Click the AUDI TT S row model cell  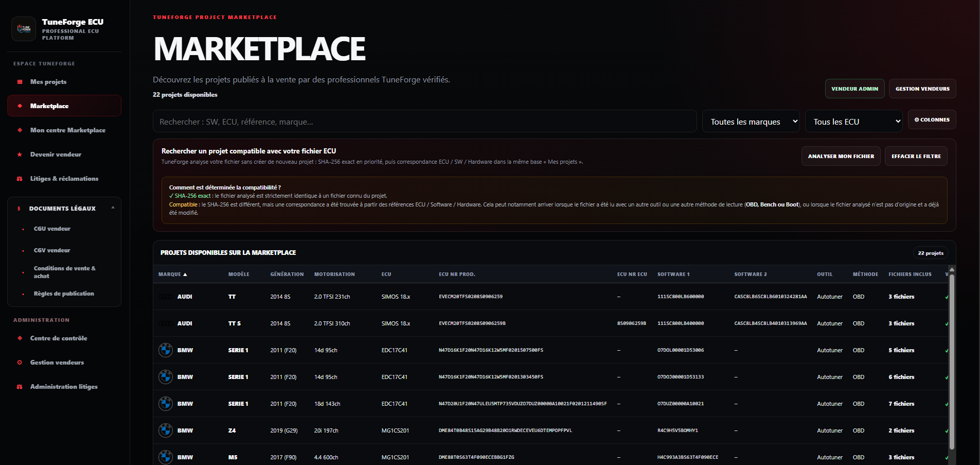[235, 323]
